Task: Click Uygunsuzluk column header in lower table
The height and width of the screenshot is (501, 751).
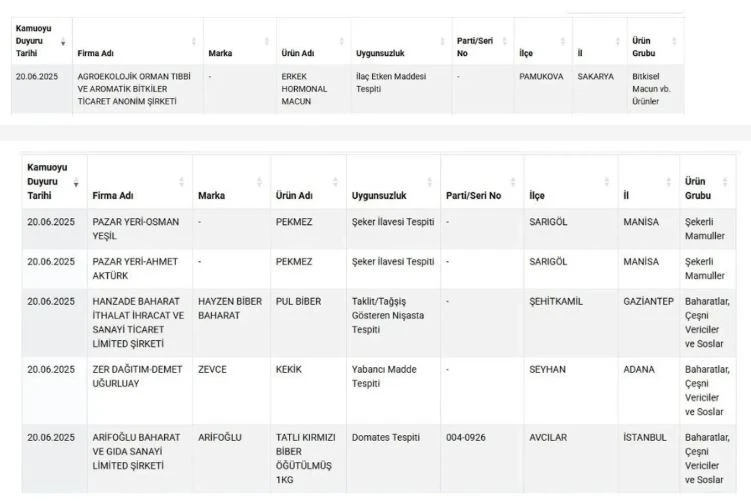Action: (378, 196)
